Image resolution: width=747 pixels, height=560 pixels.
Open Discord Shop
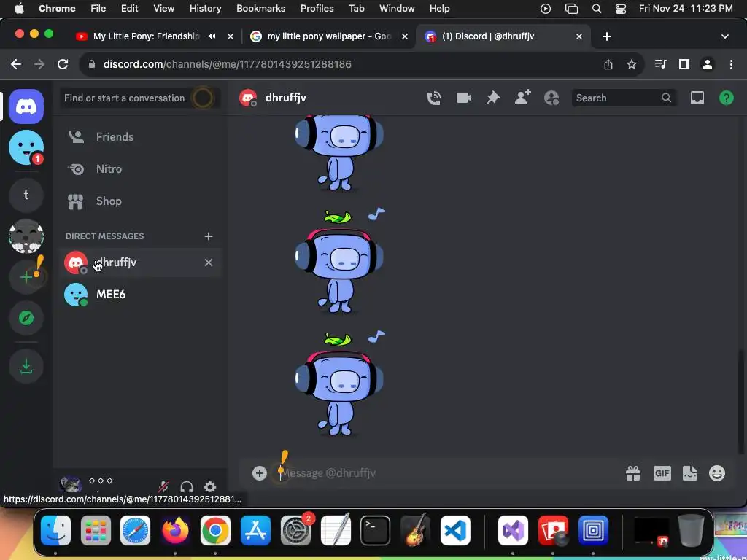(x=139, y=201)
